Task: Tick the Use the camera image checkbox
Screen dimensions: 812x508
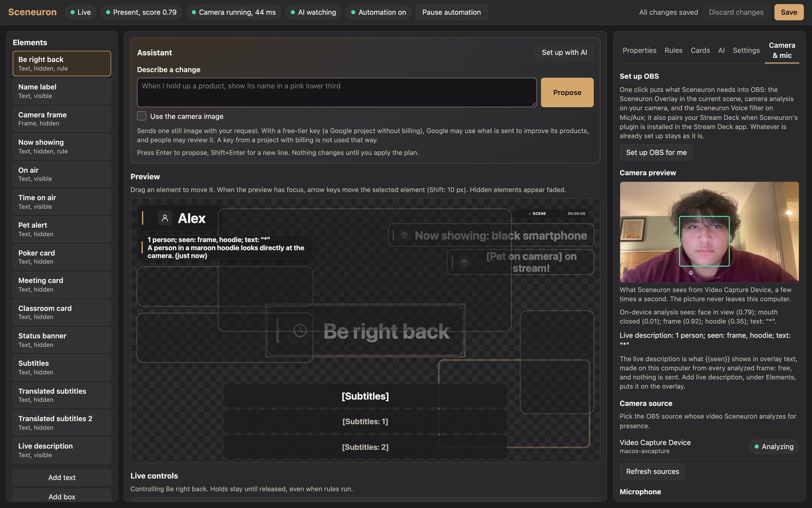Action: [x=142, y=116]
